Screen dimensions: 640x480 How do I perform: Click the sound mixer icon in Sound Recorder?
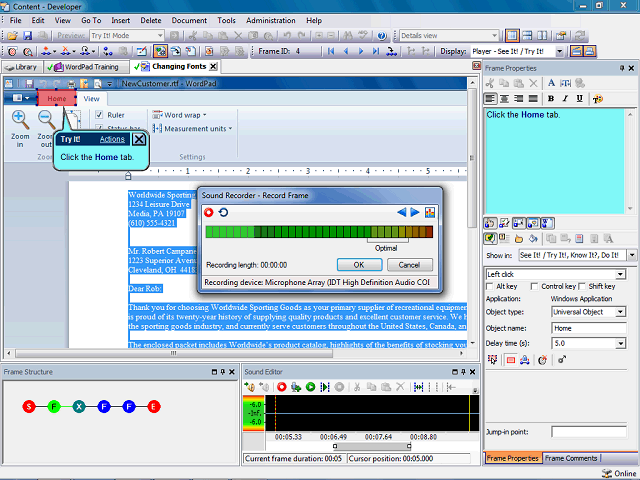click(x=430, y=212)
